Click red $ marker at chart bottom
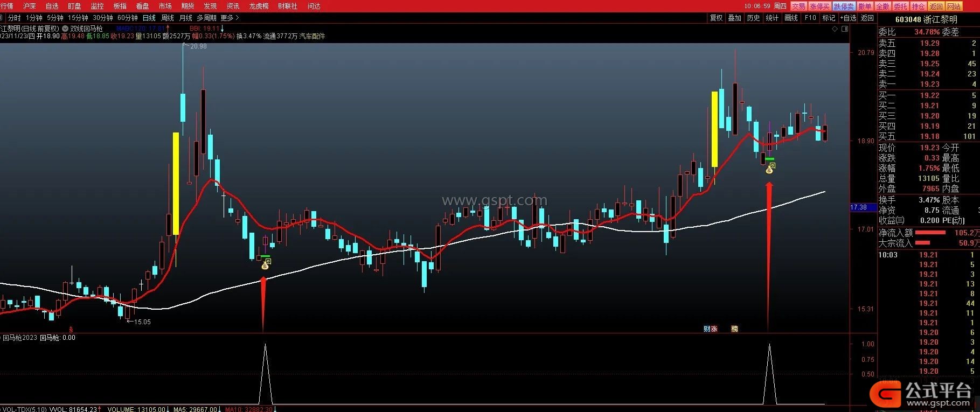 click(x=70, y=329)
